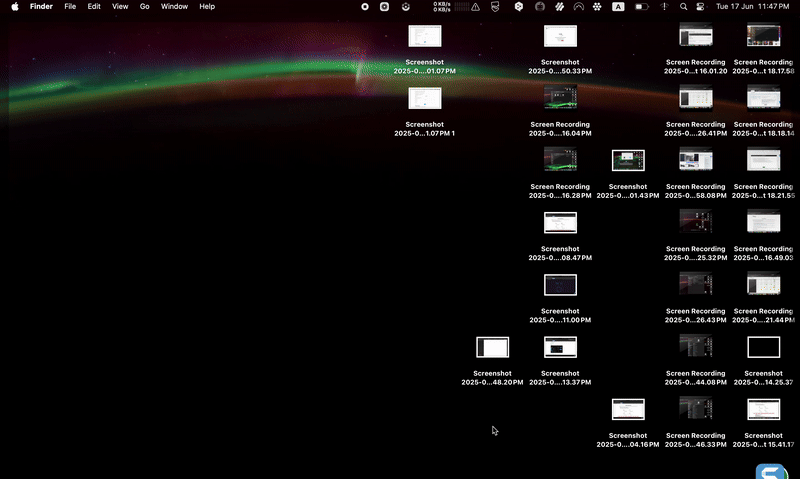Click the record circle icon in the menu bar
The height and width of the screenshot is (479, 800).
[x=365, y=7]
